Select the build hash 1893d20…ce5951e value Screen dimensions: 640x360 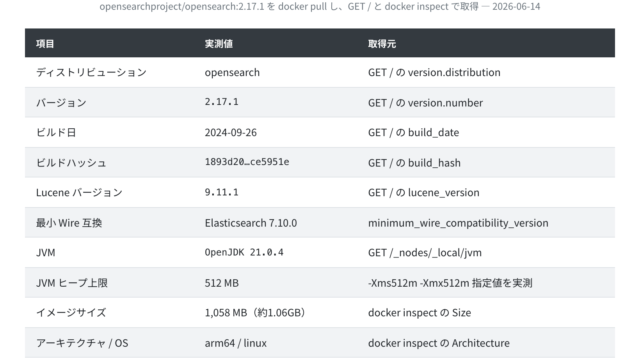coord(247,162)
